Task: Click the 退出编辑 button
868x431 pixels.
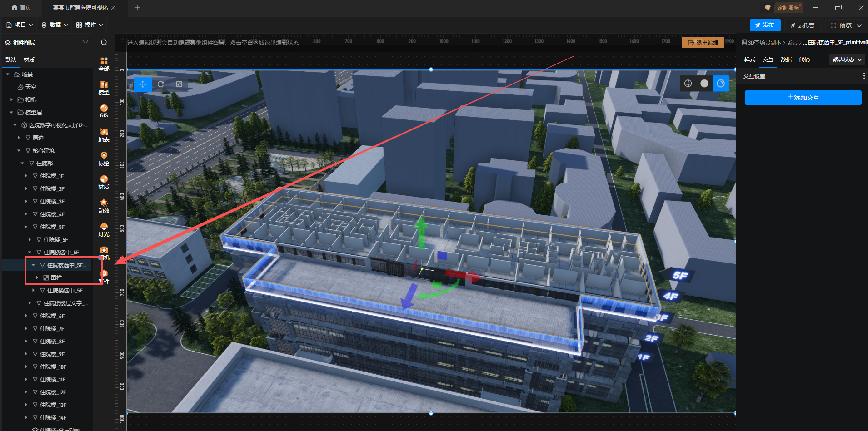Action: pos(703,43)
